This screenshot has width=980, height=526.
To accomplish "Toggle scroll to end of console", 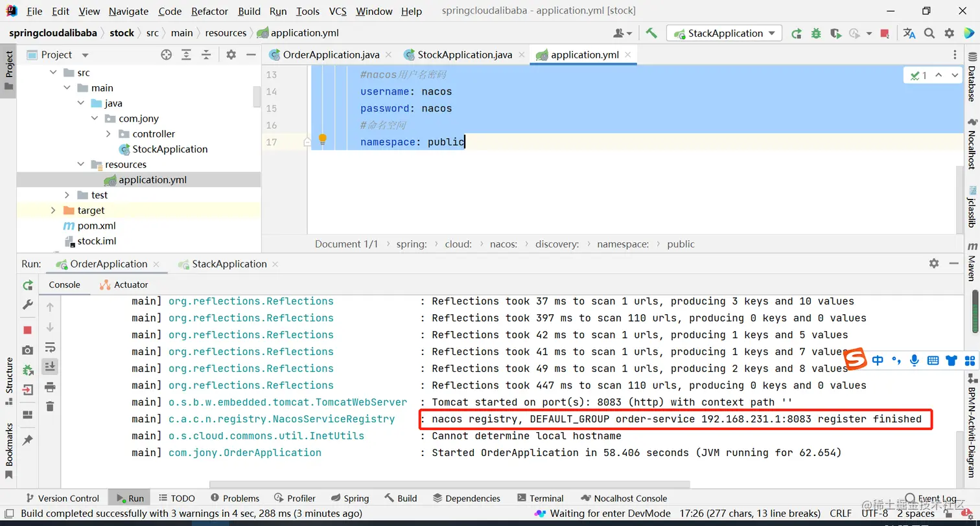I will tap(50, 367).
